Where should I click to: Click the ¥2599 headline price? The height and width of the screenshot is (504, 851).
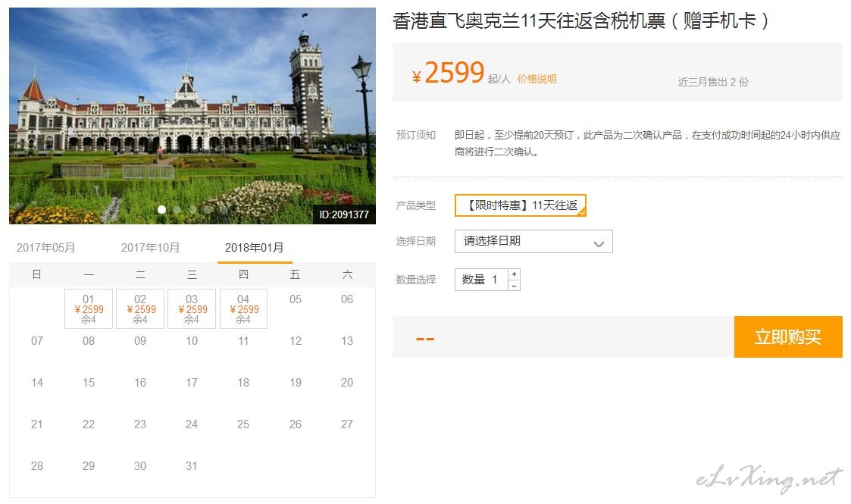[448, 73]
